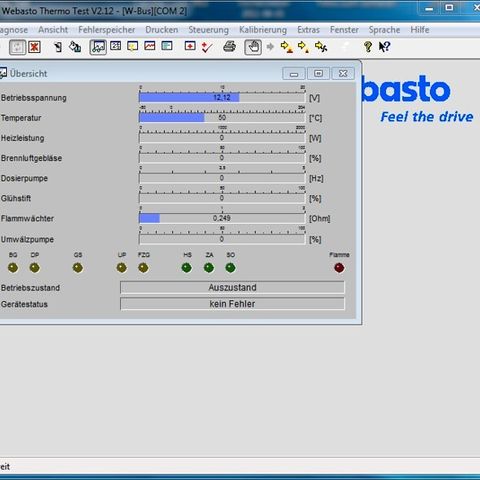Click the Flammwächter label

(x=27, y=218)
